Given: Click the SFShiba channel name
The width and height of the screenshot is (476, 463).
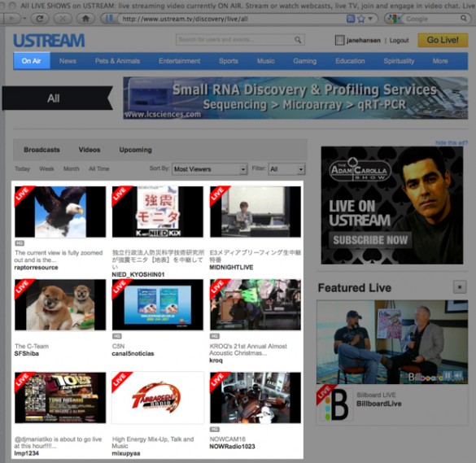Looking at the screenshot, I should 26,354.
